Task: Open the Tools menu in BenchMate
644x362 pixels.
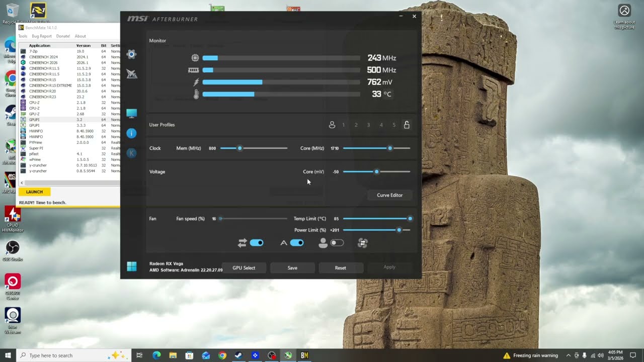Action: 23,36
